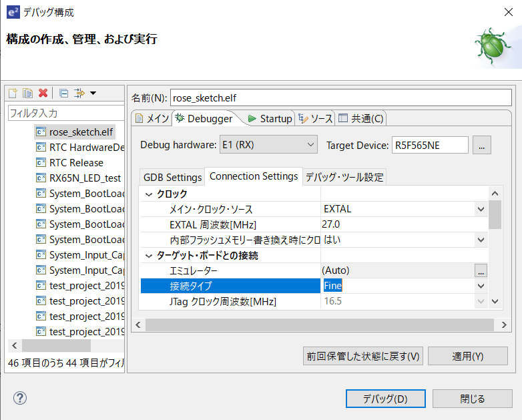Viewport: 522px width, 420px height.
Task: Close dialog with 閉じる button
Action: point(473,399)
